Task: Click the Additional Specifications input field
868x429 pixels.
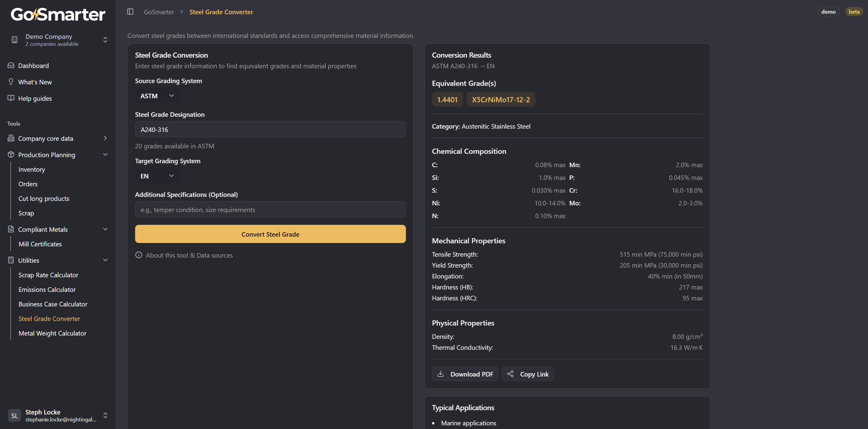Action: coord(270,209)
